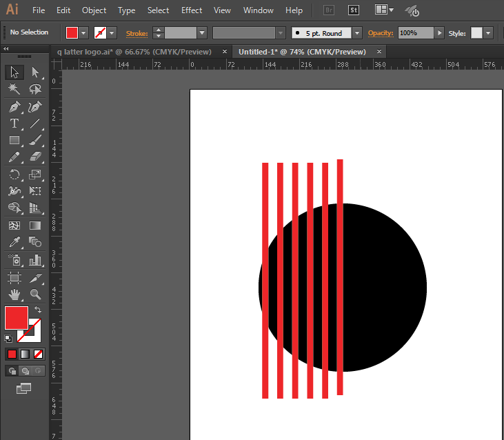Open the Effect menu
504x440 pixels.
[192, 10]
